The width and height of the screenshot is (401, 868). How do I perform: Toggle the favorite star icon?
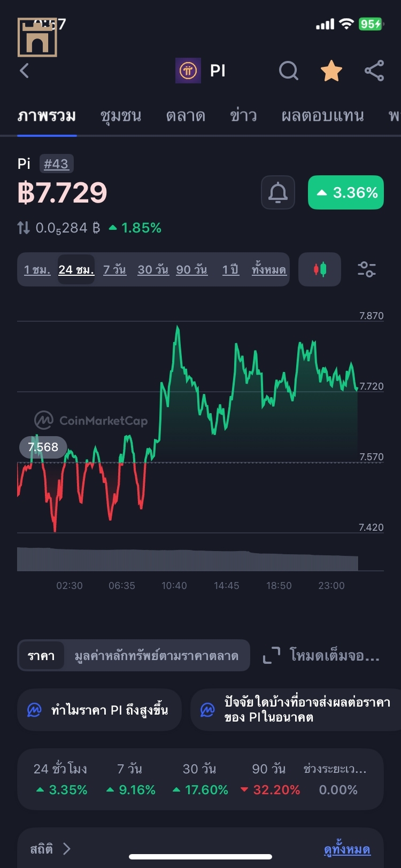331,71
